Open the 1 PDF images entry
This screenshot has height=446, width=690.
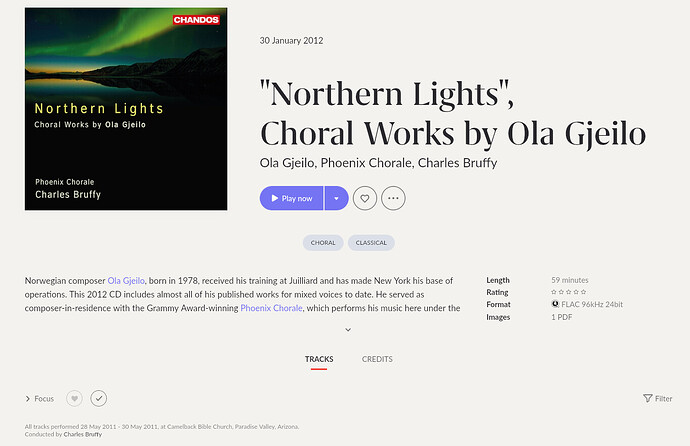[x=561, y=317]
